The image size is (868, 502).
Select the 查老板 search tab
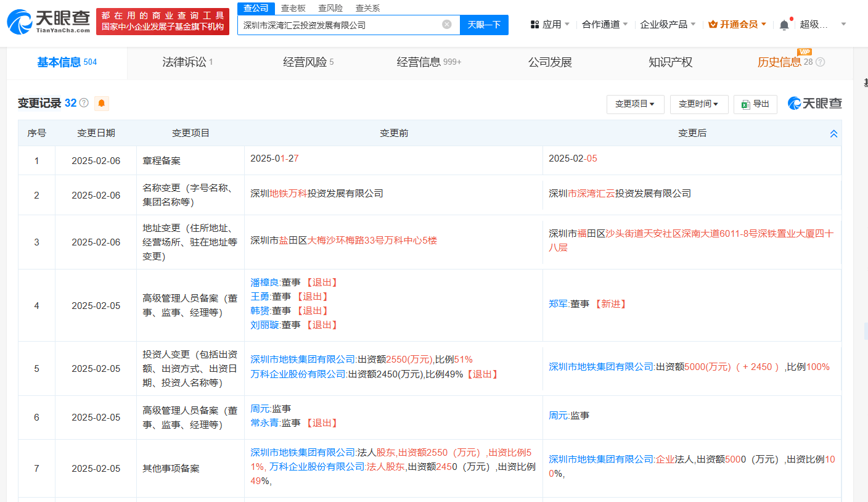[x=293, y=8]
